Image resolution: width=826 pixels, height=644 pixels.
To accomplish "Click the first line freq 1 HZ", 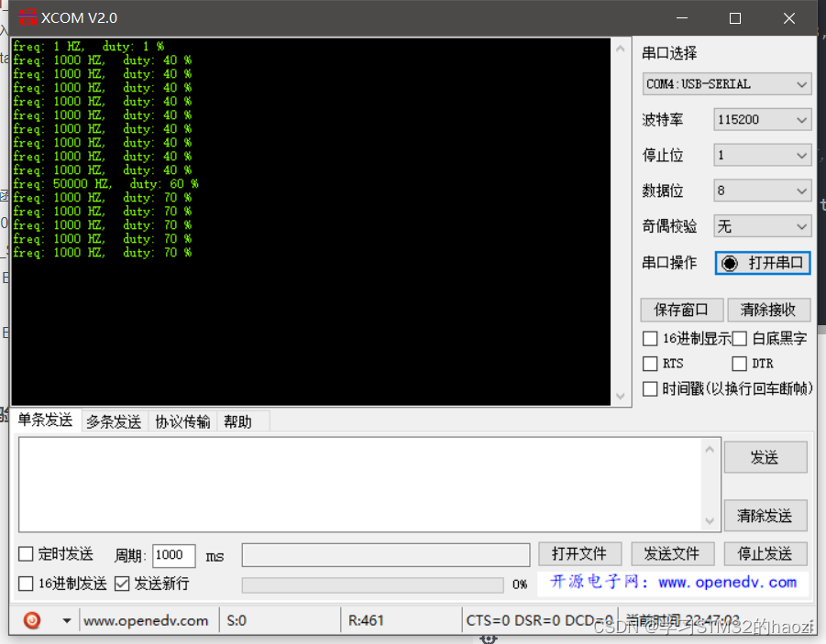I will [89, 47].
